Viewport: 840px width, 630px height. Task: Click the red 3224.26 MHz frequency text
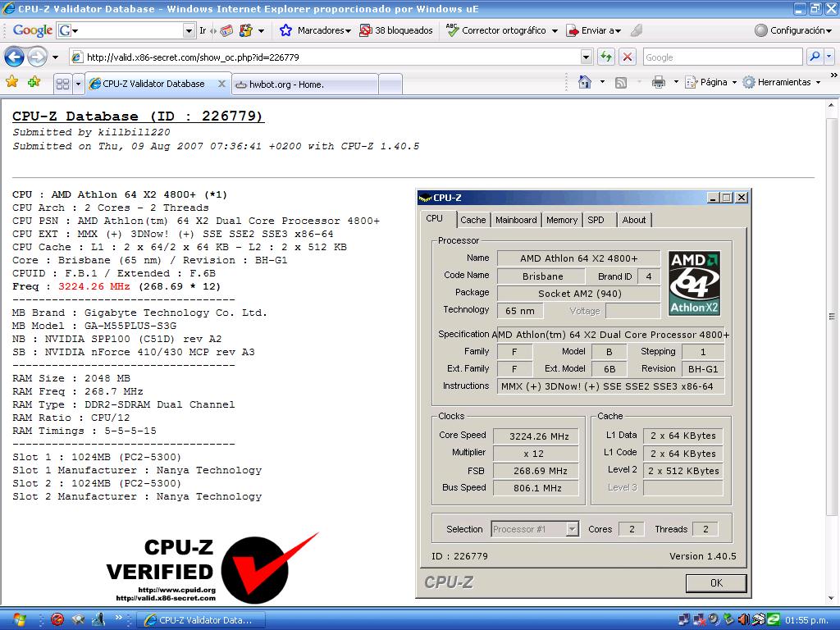[x=94, y=286]
